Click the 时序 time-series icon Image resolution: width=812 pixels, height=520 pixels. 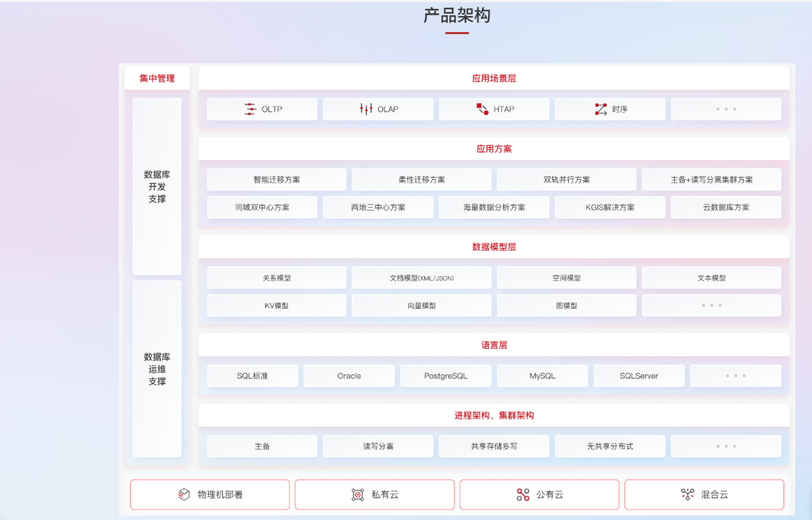(601, 109)
